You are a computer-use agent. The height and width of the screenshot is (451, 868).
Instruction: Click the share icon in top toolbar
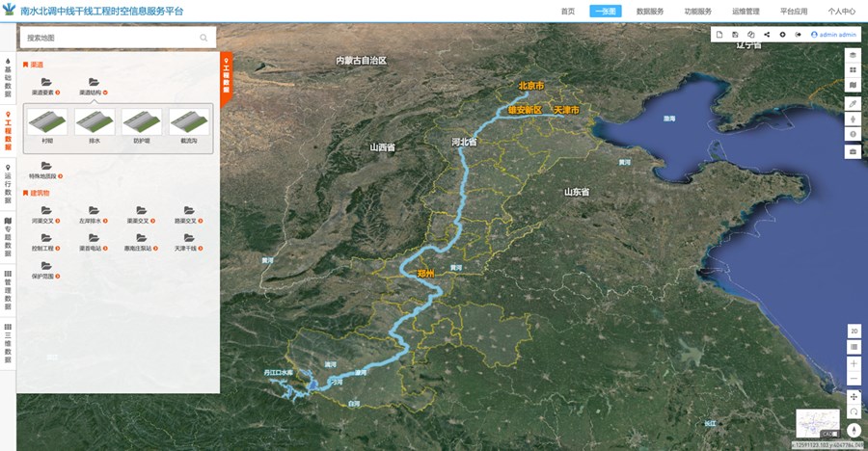click(x=767, y=35)
